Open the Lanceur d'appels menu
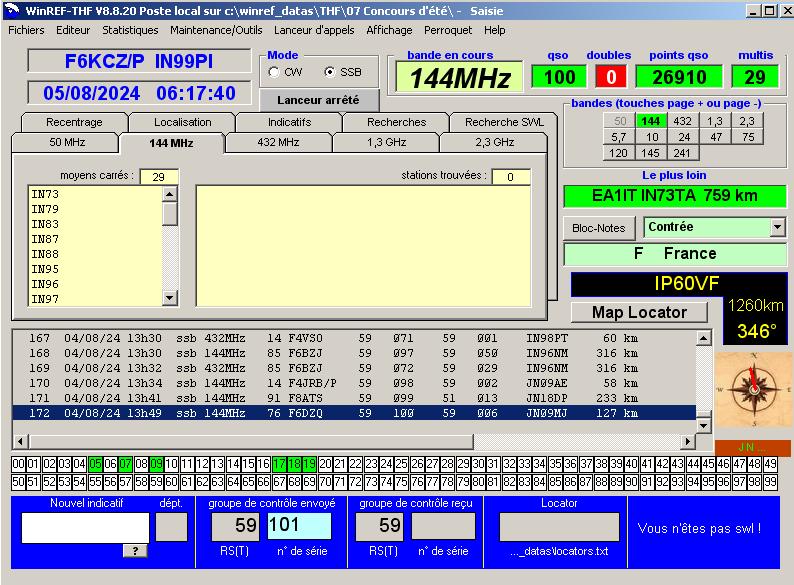 (x=314, y=30)
